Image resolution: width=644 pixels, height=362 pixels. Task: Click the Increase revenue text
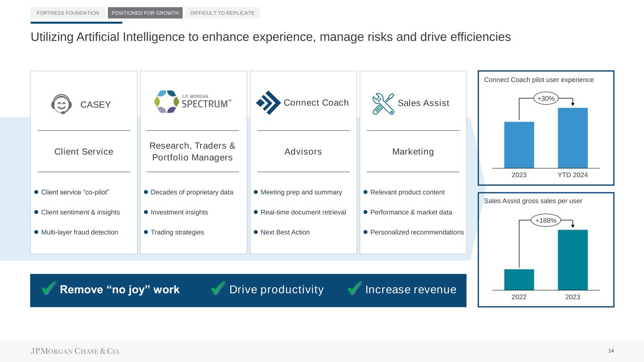(411, 289)
